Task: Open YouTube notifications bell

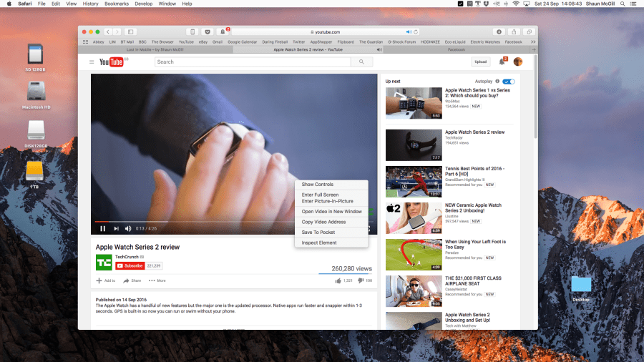Action: coord(502,62)
